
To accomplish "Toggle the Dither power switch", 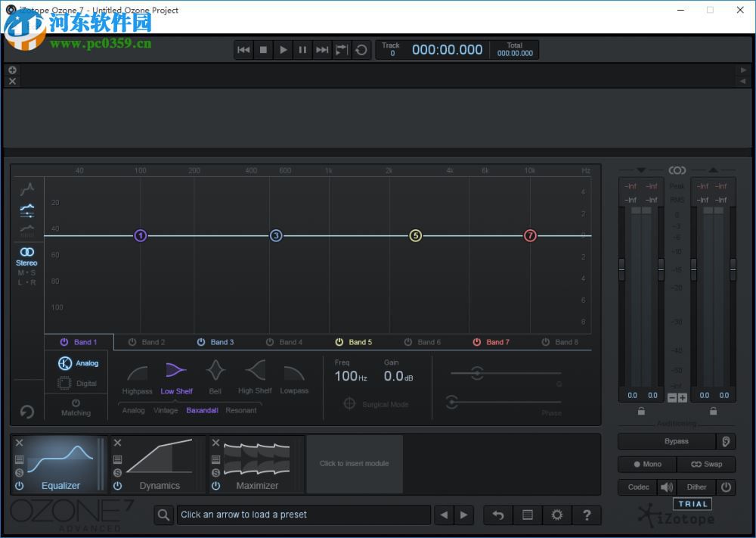I will point(725,487).
